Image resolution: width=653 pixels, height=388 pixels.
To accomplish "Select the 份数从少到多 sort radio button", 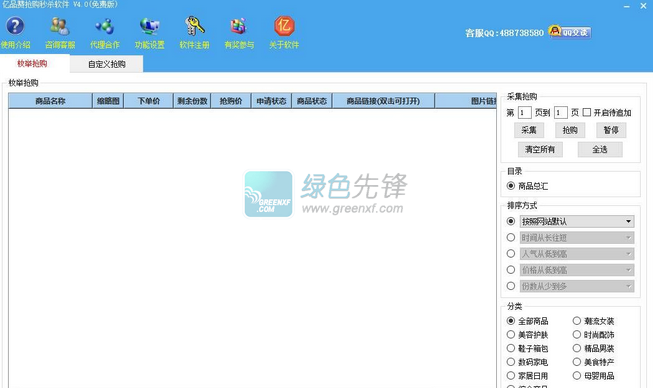I will coord(511,286).
